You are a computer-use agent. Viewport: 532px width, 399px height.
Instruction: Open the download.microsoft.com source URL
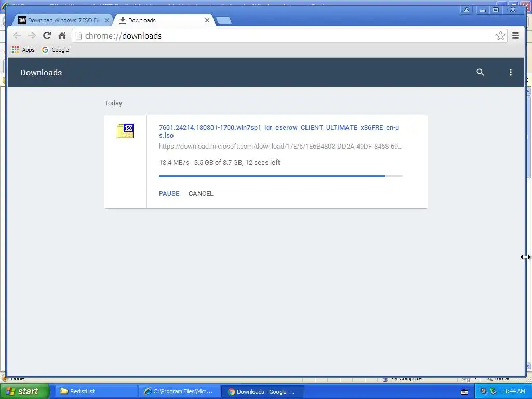(x=281, y=146)
